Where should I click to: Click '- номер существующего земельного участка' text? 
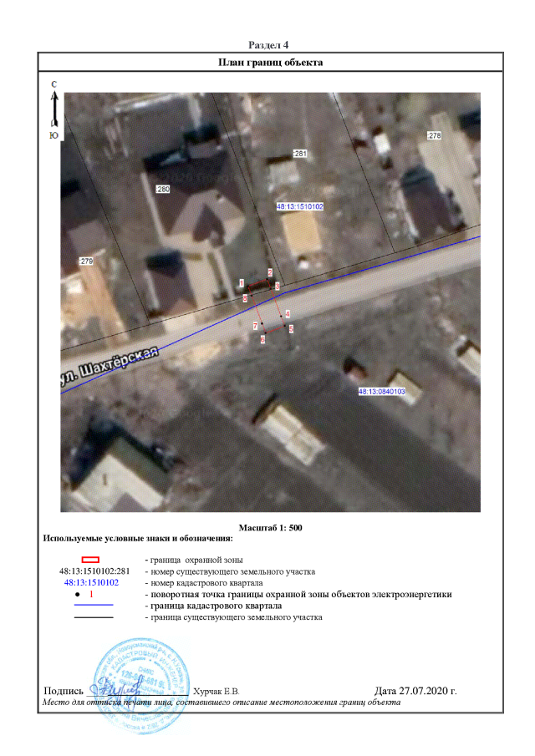(230, 572)
